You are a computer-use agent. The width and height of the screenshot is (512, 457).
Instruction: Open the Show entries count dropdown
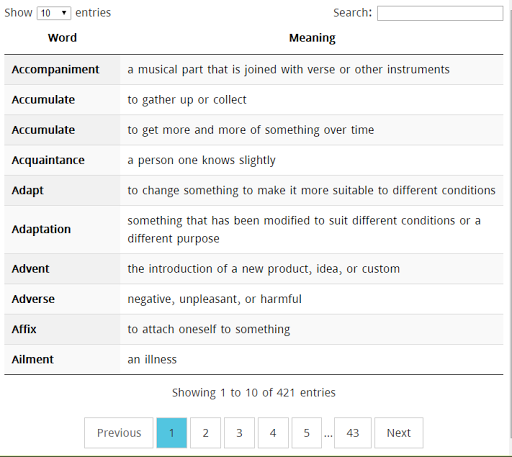click(x=54, y=13)
